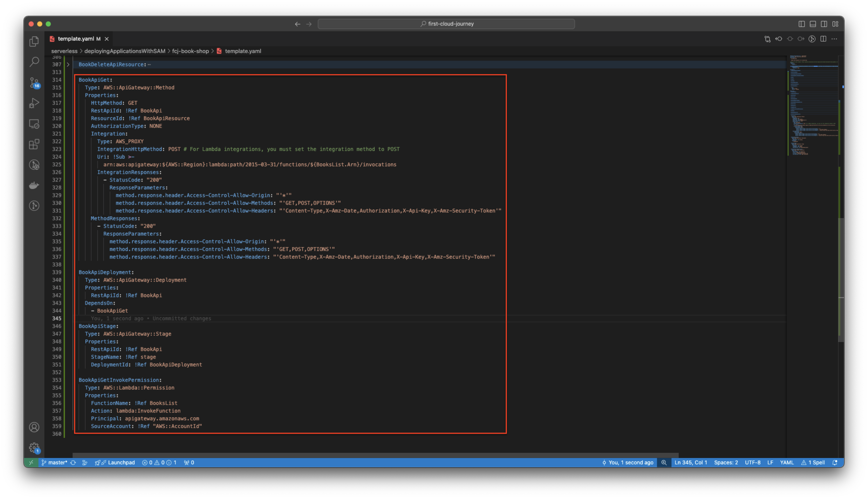This screenshot has width=868, height=499.
Task: Click 'BookApiStage:' resource name
Action: click(x=98, y=326)
